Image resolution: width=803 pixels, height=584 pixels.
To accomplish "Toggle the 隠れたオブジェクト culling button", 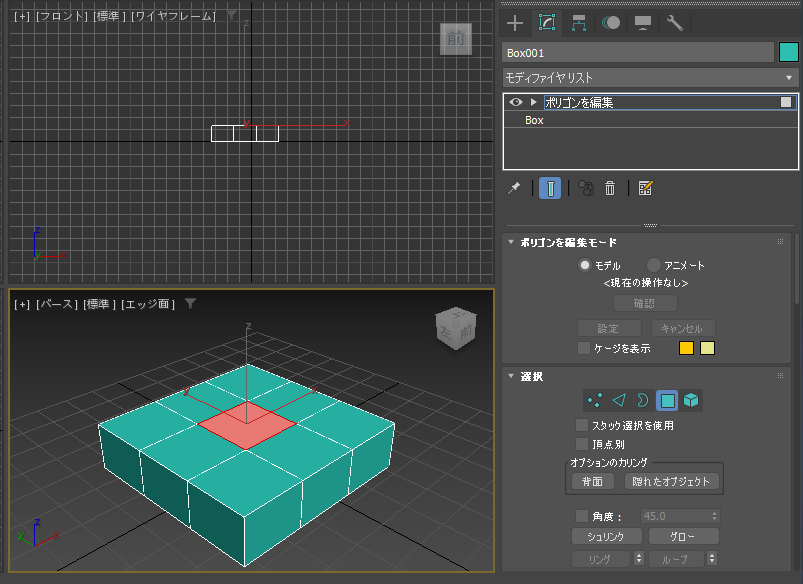I will 671,482.
